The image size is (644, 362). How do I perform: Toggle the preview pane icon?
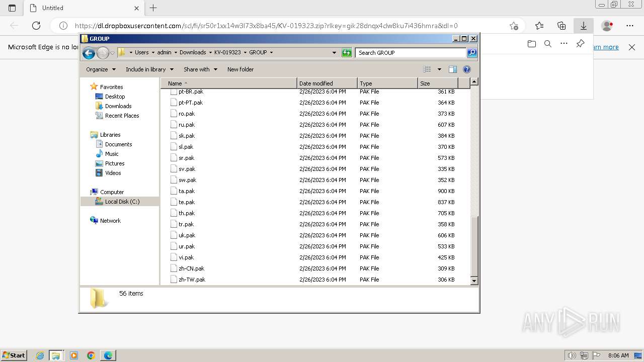click(x=453, y=69)
